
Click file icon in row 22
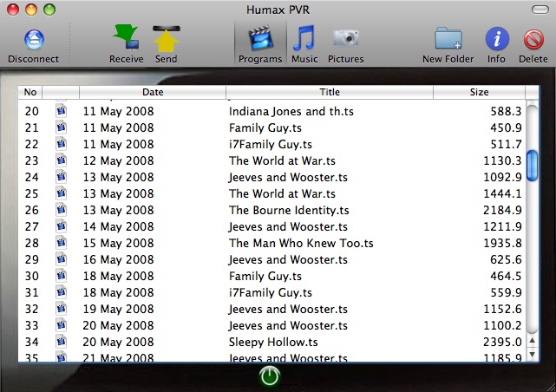click(61, 144)
